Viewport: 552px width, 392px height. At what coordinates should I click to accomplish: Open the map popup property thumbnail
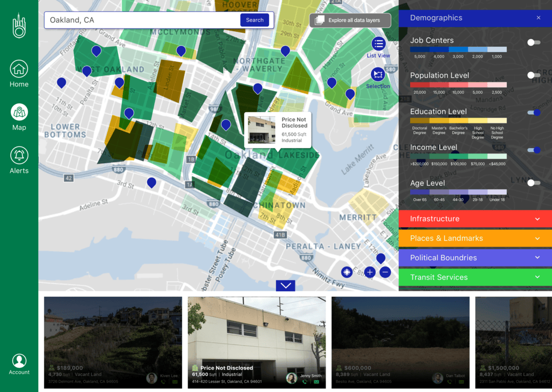[x=261, y=130]
